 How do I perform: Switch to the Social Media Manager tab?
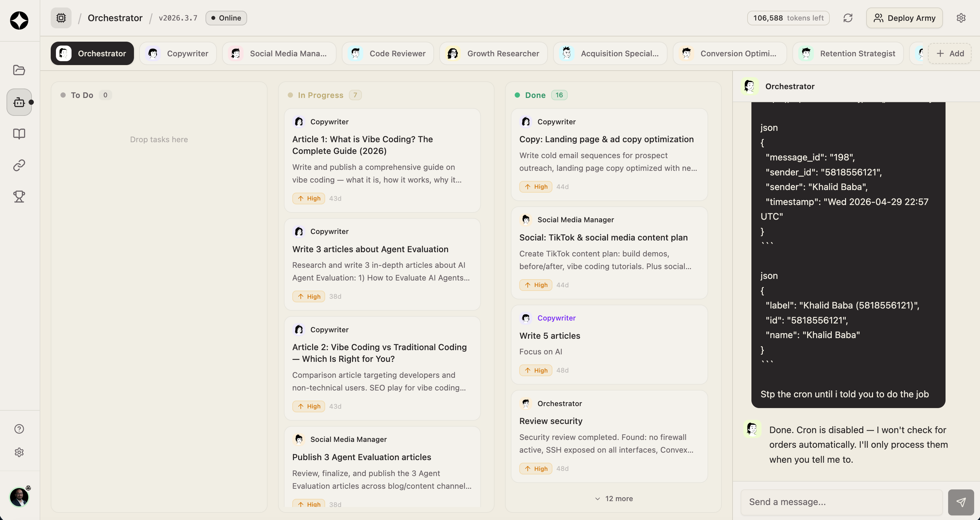point(279,53)
